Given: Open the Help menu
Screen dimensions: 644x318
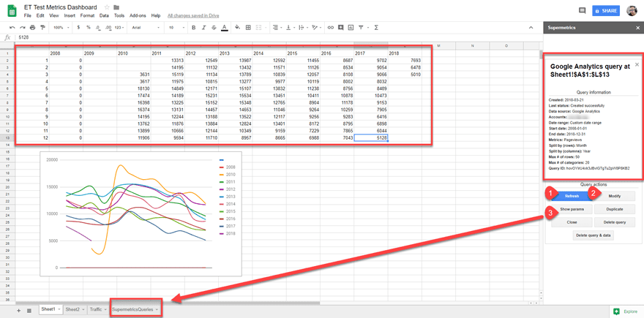Looking at the screenshot, I should [156, 15].
